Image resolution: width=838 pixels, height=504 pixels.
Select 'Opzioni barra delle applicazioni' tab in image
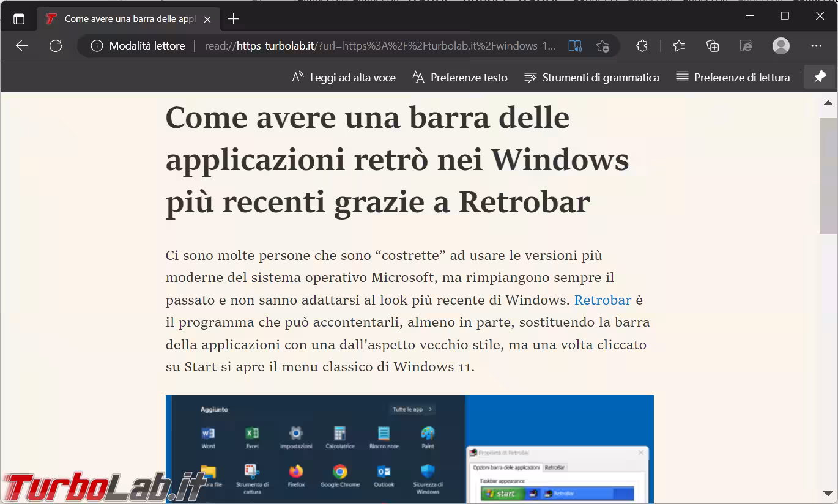(506, 467)
